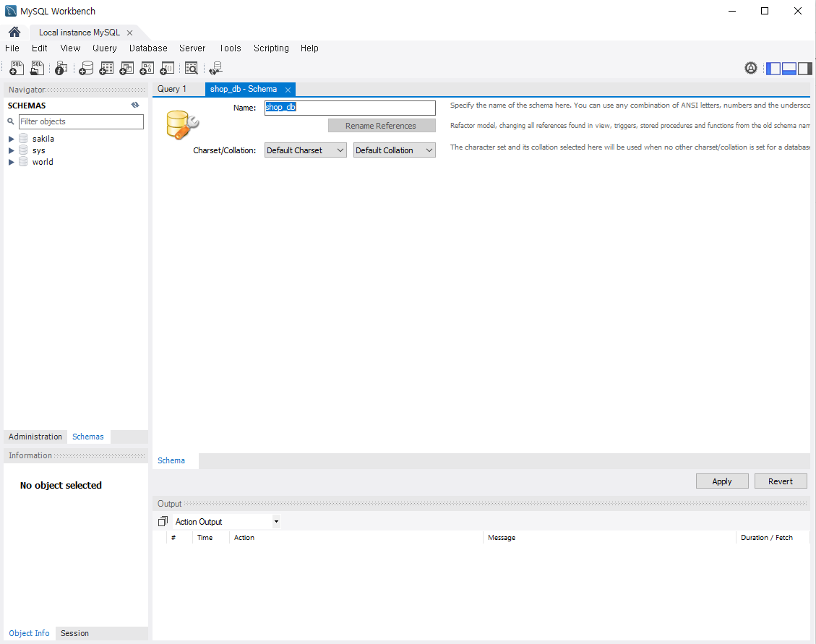Select the shop_db - Schema tab
The height and width of the screenshot is (644, 816).
point(244,89)
